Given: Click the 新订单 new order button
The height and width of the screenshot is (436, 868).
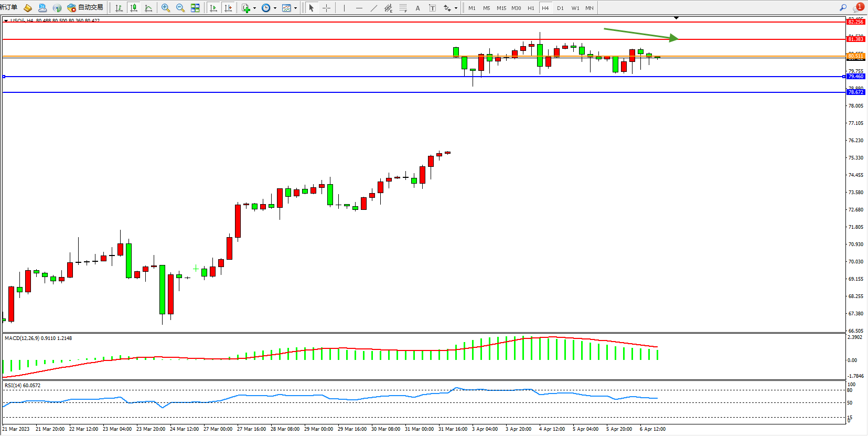Looking at the screenshot, I should click(9, 7).
